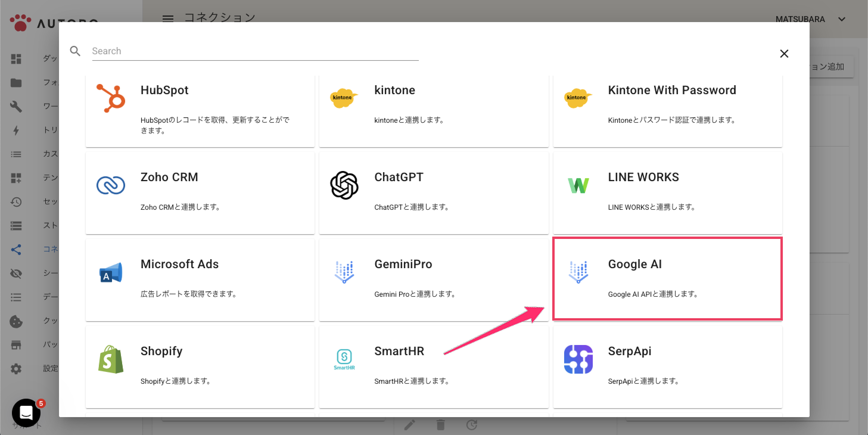
Task: Open the lightning bolt triggers icon
Action: (x=16, y=130)
